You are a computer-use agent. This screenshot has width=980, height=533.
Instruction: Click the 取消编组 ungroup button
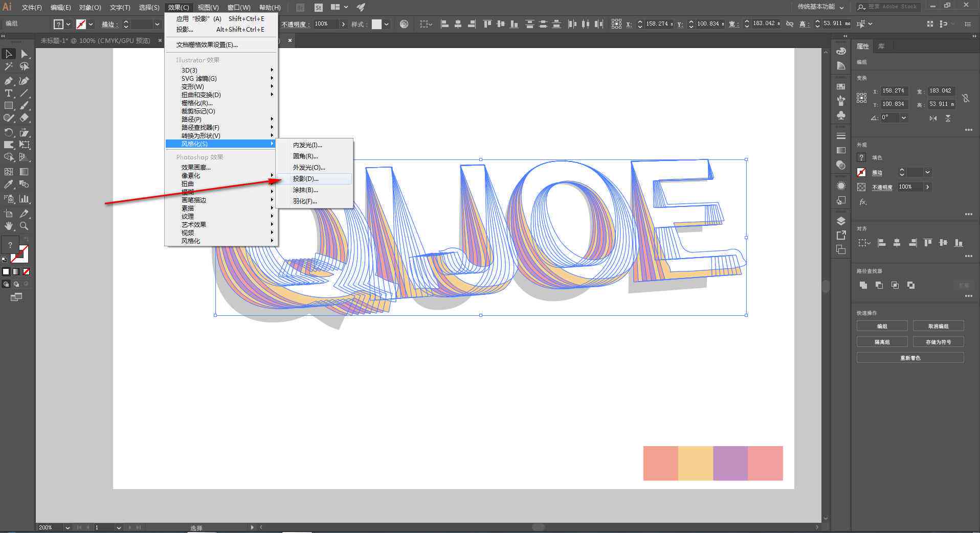[x=938, y=326]
